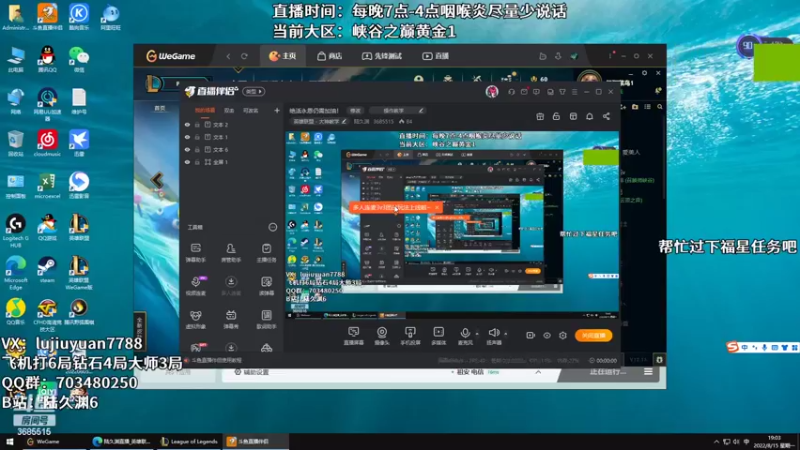Open the mail inbox icon
This screenshot has width=800, height=450.
point(524,92)
